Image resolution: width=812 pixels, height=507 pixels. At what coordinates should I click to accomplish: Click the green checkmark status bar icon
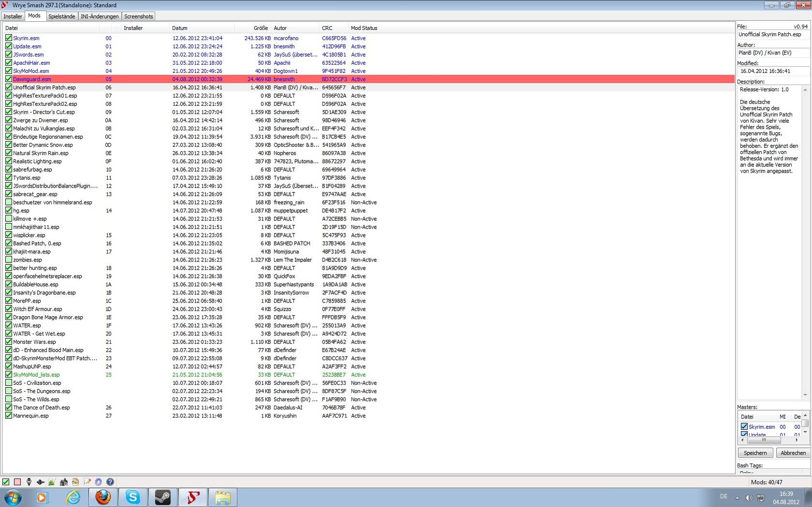(6, 482)
